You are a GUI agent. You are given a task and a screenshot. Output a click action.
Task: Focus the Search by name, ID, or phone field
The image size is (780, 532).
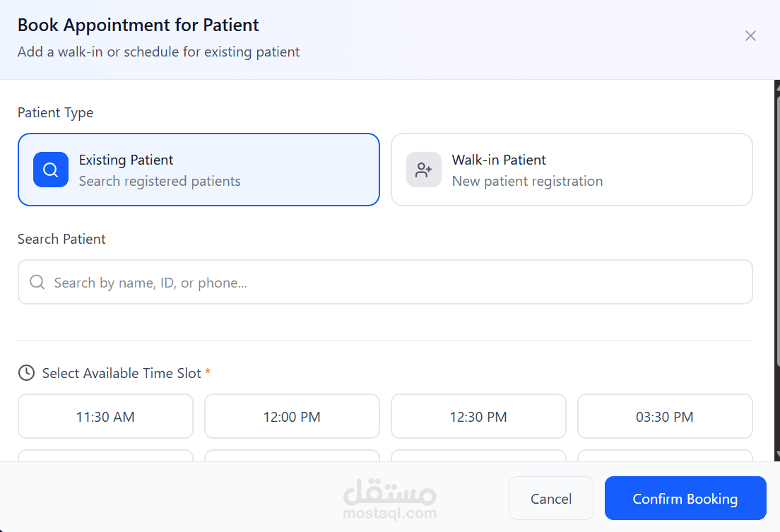(396, 283)
